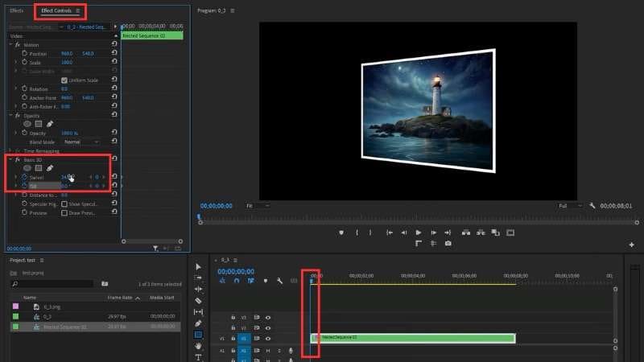The width and height of the screenshot is (644, 362).
Task: Open timeline display settings wrench
Action: click(x=279, y=281)
